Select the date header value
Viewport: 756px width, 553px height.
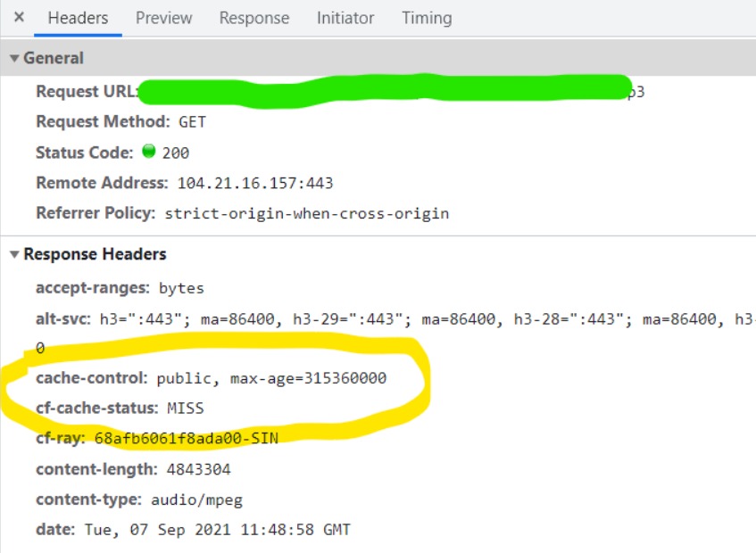pyautogui.click(x=218, y=530)
